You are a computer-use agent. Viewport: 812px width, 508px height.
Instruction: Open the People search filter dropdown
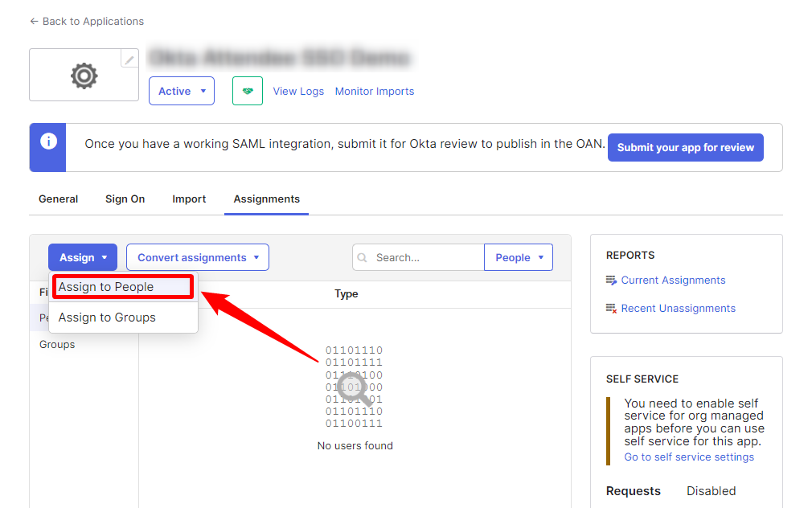(x=519, y=257)
